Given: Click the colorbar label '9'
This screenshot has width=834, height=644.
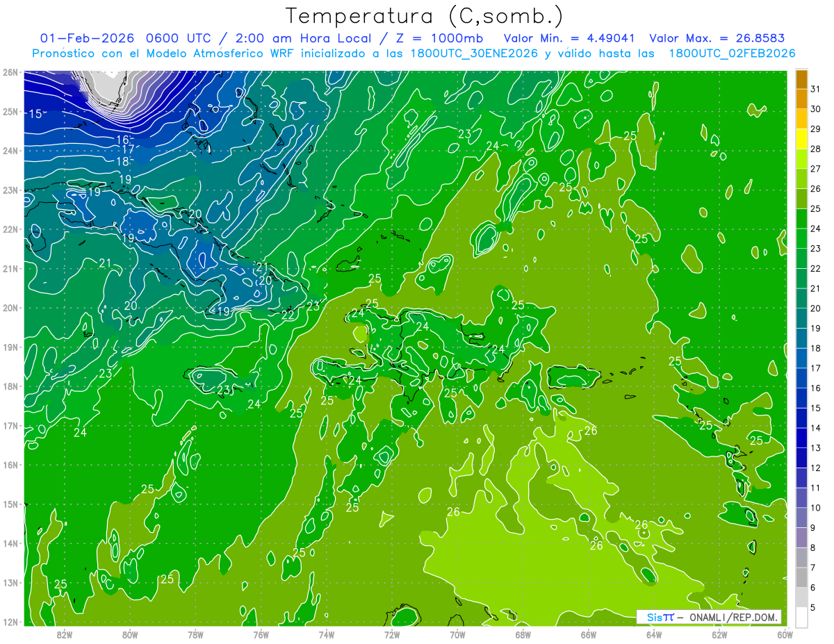Looking at the screenshot, I should tap(814, 528).
